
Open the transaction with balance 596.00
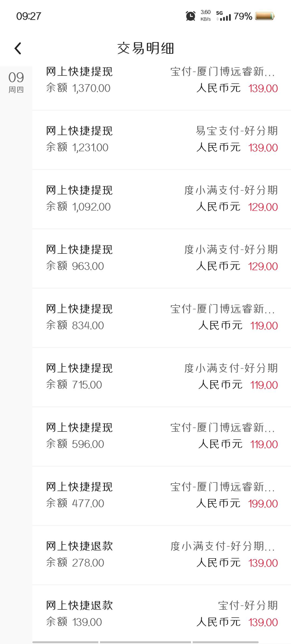162,436
